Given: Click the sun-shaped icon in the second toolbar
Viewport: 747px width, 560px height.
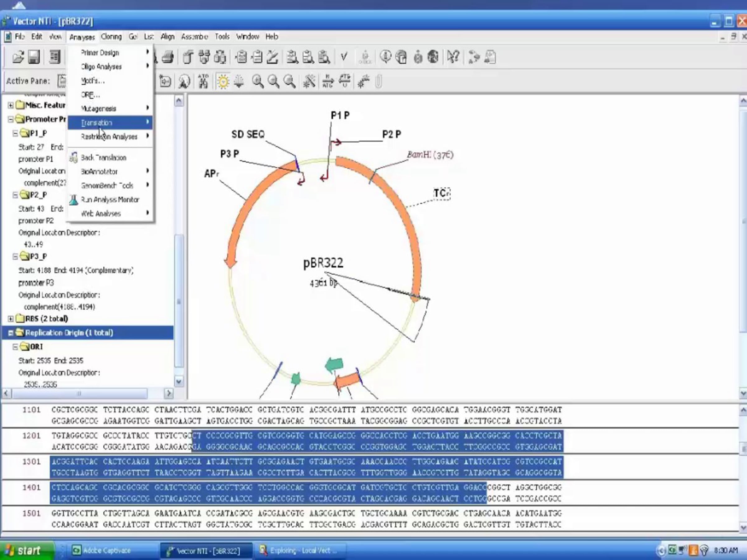Looking at the screenshot, I should 223,81.
